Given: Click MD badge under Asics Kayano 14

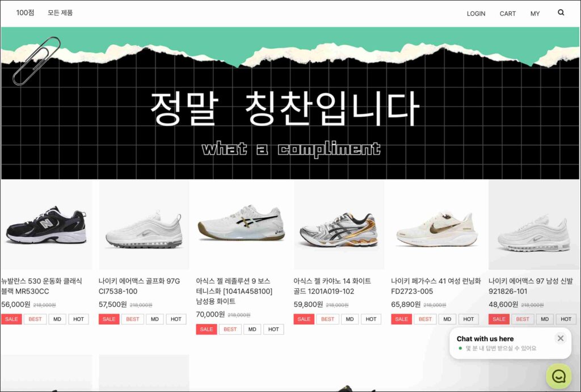Looking at the screenshot, I should click(x=350, y=319).
